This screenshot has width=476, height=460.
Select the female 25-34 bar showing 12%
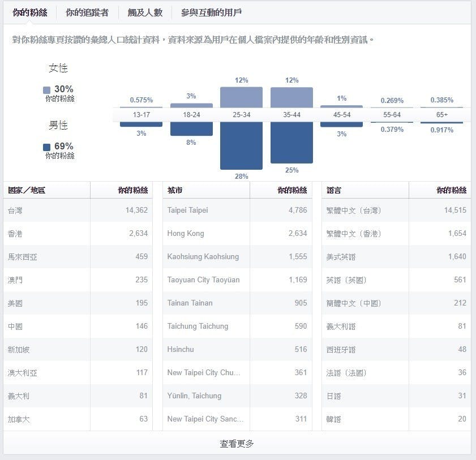coord(241,97)
